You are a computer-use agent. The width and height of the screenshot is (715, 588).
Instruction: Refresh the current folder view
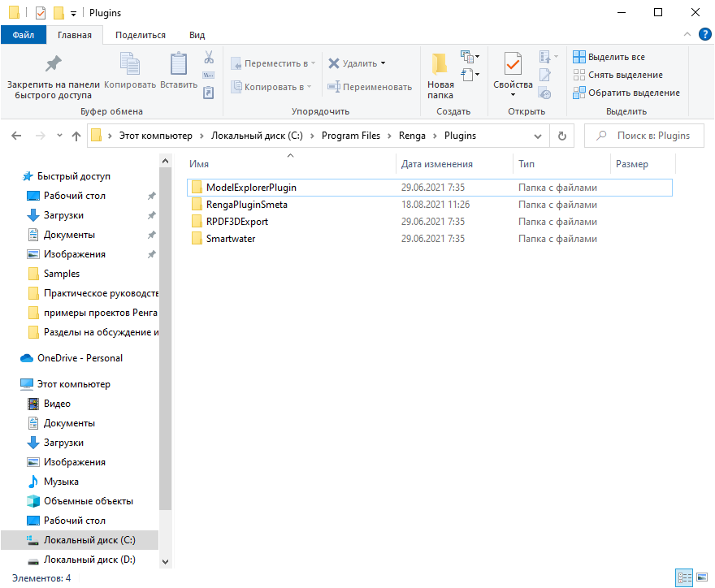pyautogui.click(x=562, y=136)
